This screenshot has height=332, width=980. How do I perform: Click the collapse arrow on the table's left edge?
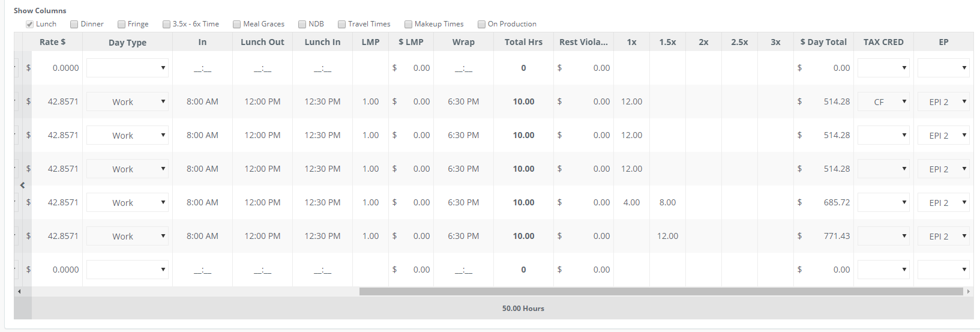pyautogui.click(x=22, y=186)
